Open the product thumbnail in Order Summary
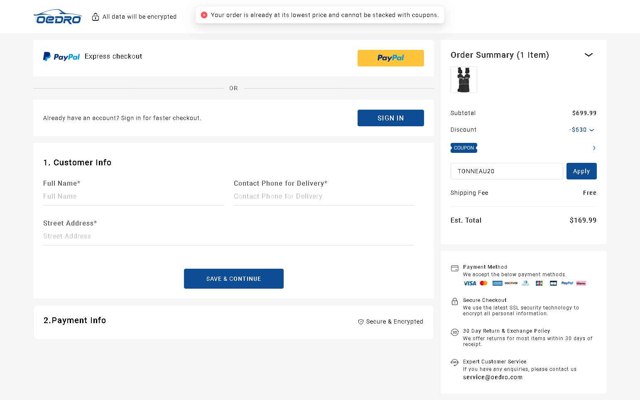 tap(464, 80)
